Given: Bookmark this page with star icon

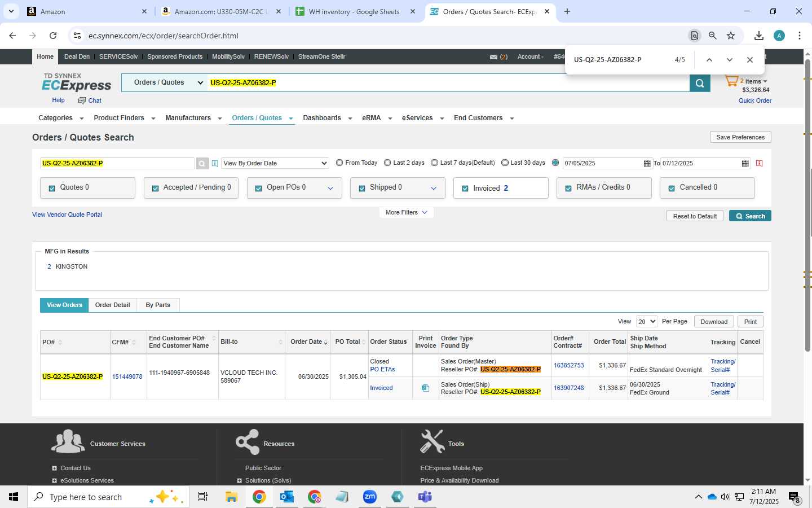Looking at the screenshot, I should coord(731,36).
